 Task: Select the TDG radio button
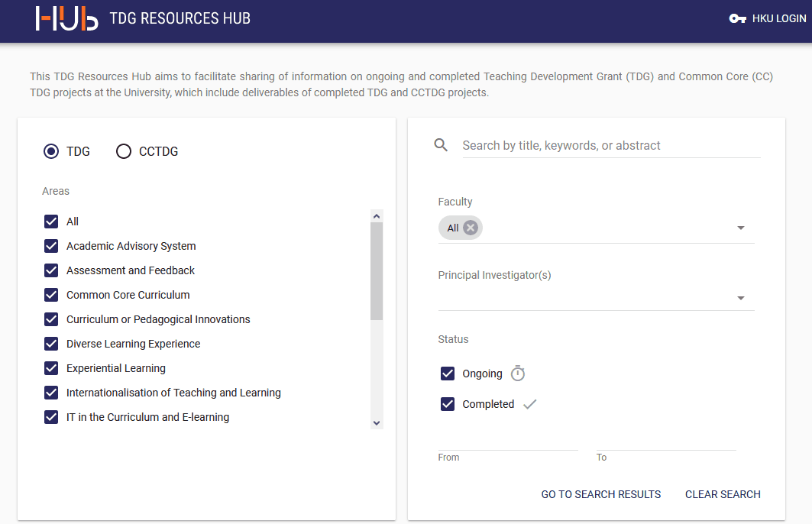pyautogui.click(x=51, y=151)
